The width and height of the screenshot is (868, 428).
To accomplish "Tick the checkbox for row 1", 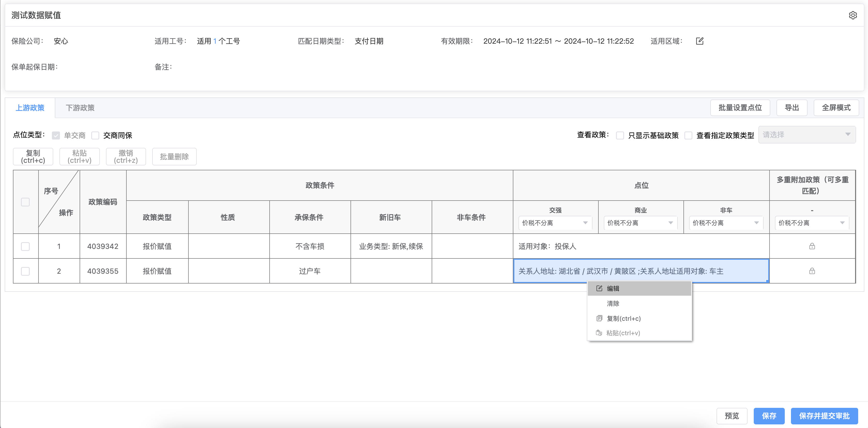I will [x=25, y=246].
